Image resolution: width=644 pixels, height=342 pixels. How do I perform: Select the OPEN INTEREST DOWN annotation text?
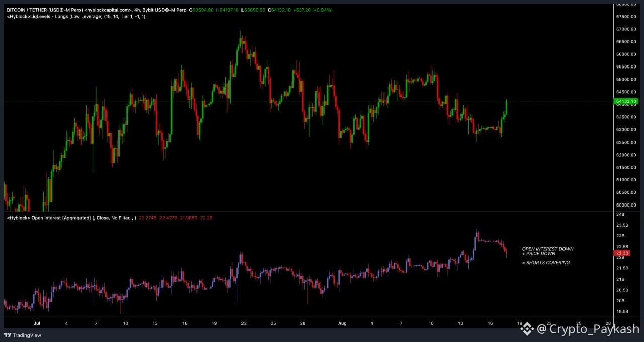(x=547, y=249)
